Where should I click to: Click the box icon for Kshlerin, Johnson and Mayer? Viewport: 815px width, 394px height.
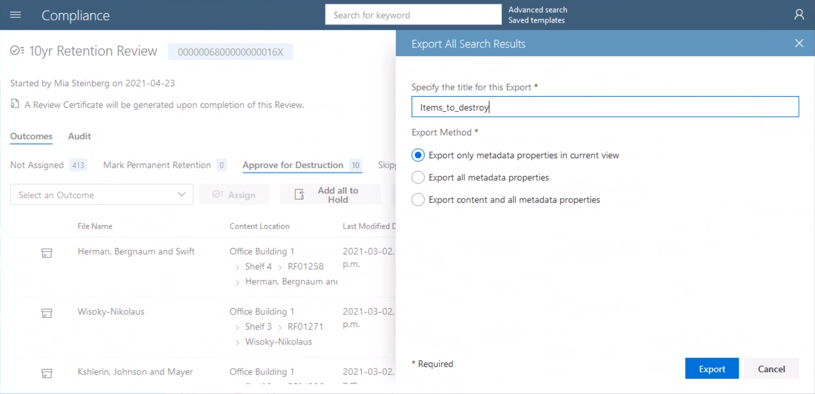pyautogui.click(x=47, y=373)
